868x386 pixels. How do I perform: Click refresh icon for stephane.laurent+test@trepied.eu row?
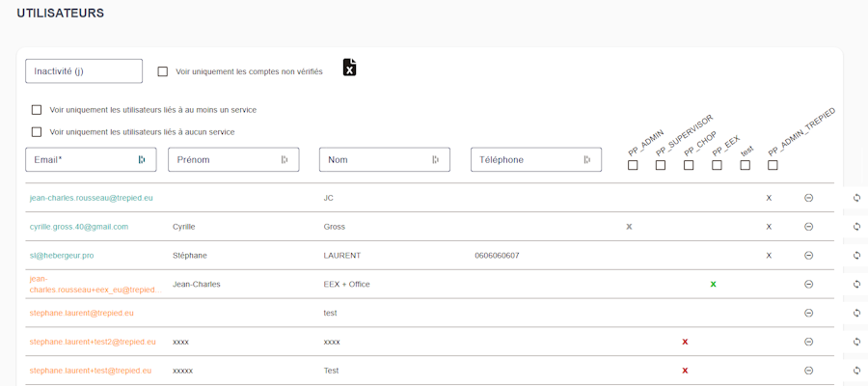(856, 371)
